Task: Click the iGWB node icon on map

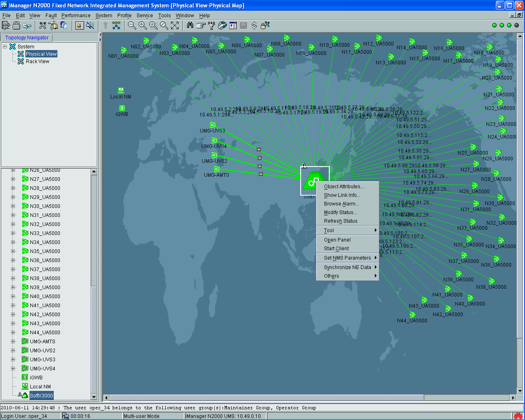Action: [x=122, y=108]
